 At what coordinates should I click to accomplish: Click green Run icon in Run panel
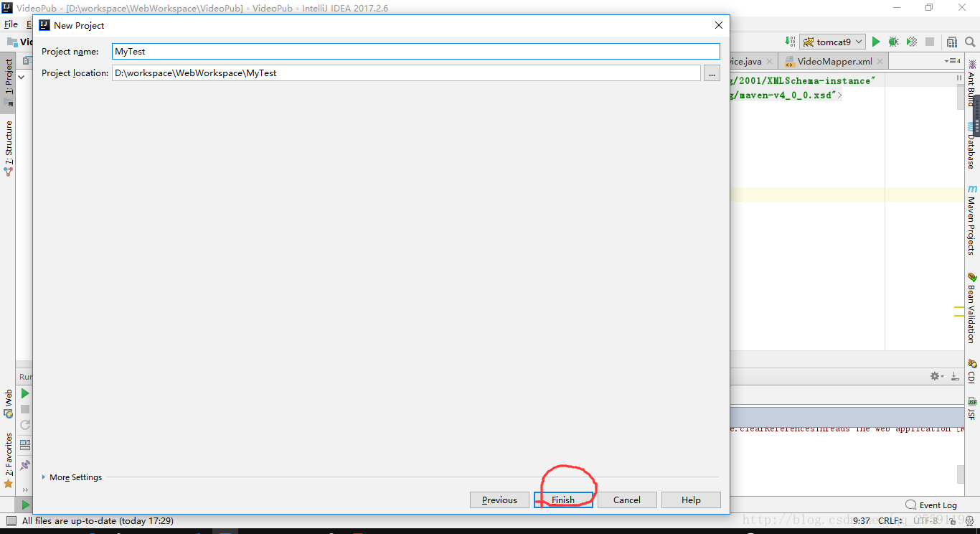24,393
